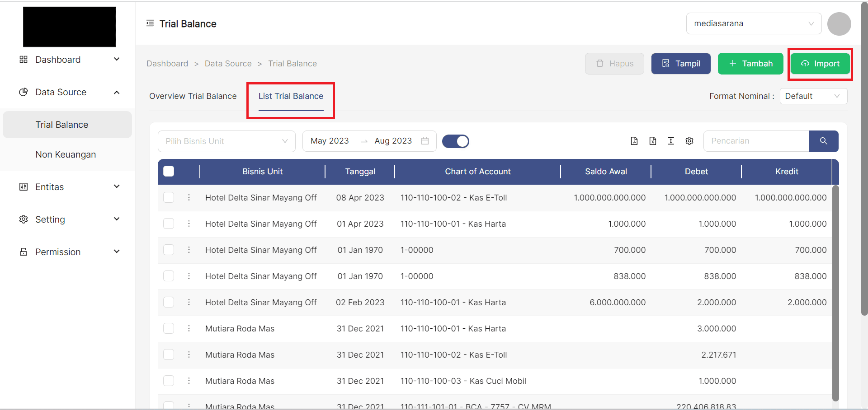Export the table as PDF
The width and height of the screenshot is (868, 410).
[x=634, y=141]
